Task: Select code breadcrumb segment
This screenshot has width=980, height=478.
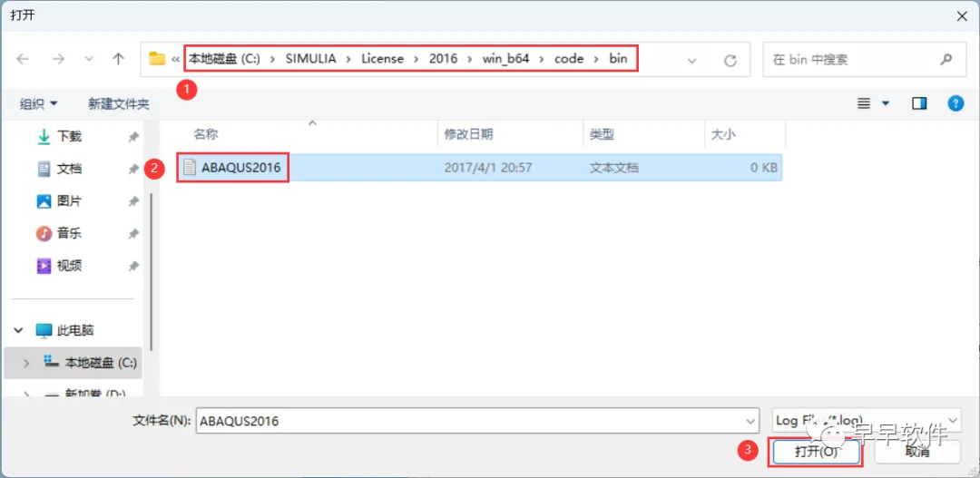Action: click(x=569, y=59)
